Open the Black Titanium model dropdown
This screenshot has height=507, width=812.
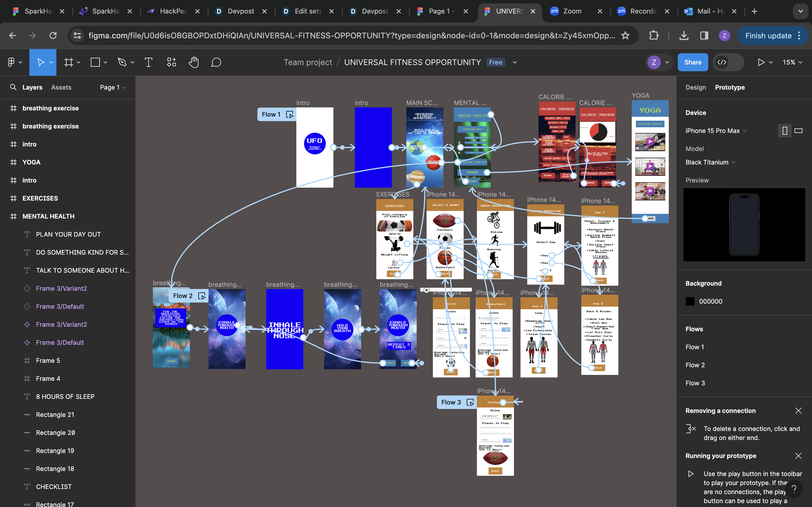[710, 162]
